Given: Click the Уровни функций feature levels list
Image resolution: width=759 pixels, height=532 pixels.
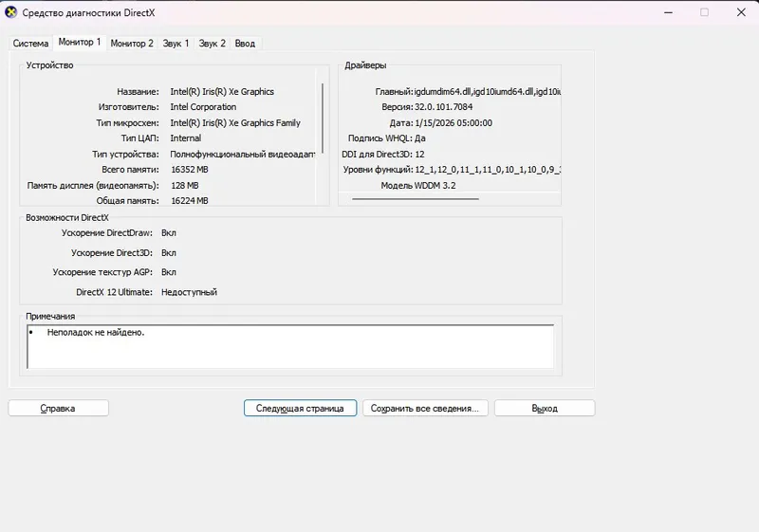Looking at the screenshot, I should [488, 170].
